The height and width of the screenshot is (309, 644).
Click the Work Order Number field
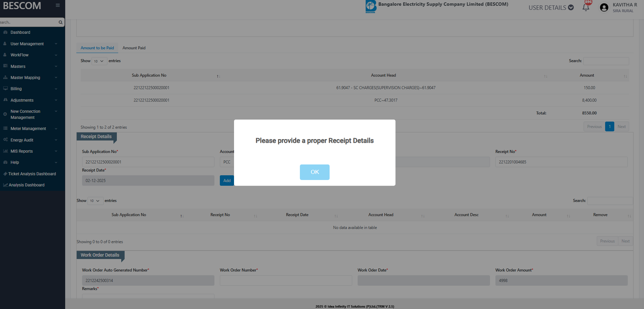tap(286, 281)
